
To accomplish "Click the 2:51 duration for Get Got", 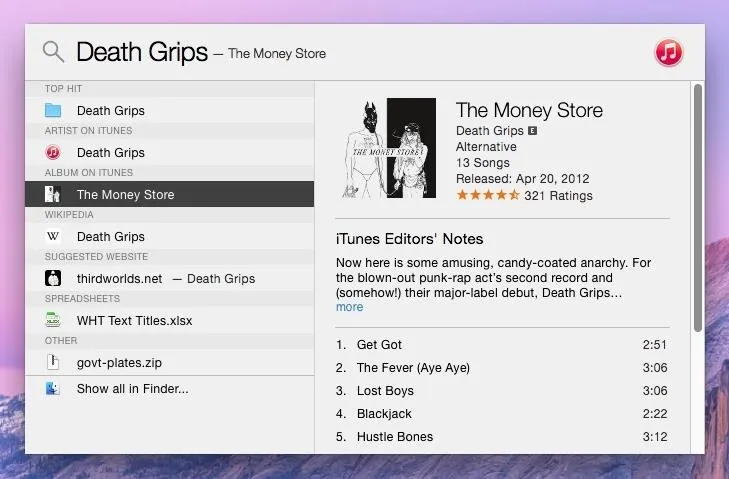I will click(655, 345).
